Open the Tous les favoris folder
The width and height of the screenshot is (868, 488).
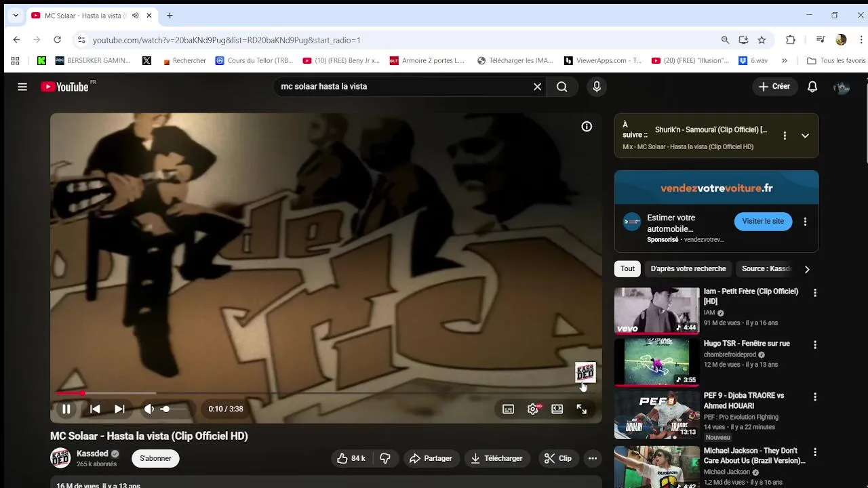[x=835, y=60]
